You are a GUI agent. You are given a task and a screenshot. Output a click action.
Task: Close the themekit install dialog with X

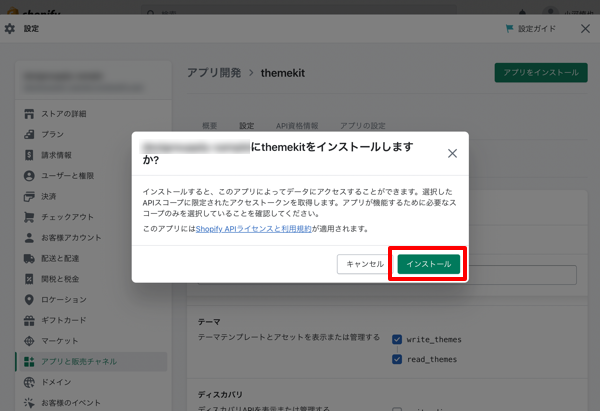pyautogui.click(x=452, y=153)
